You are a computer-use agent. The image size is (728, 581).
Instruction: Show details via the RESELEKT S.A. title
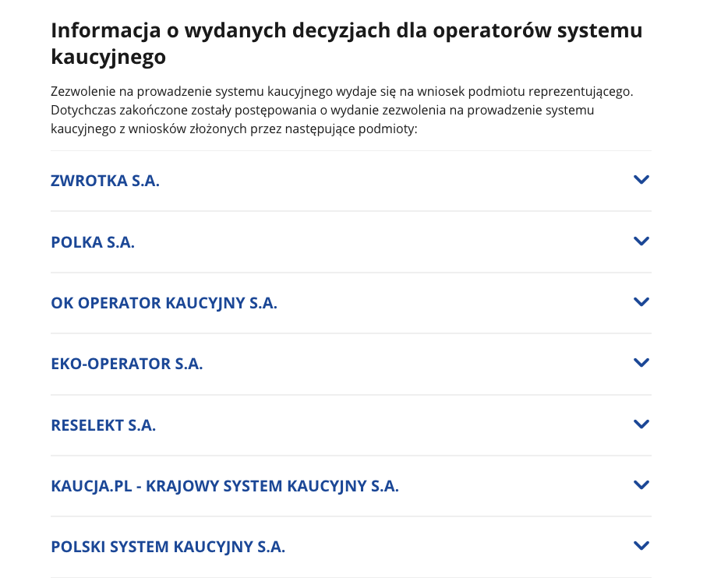tap(103, 425)
